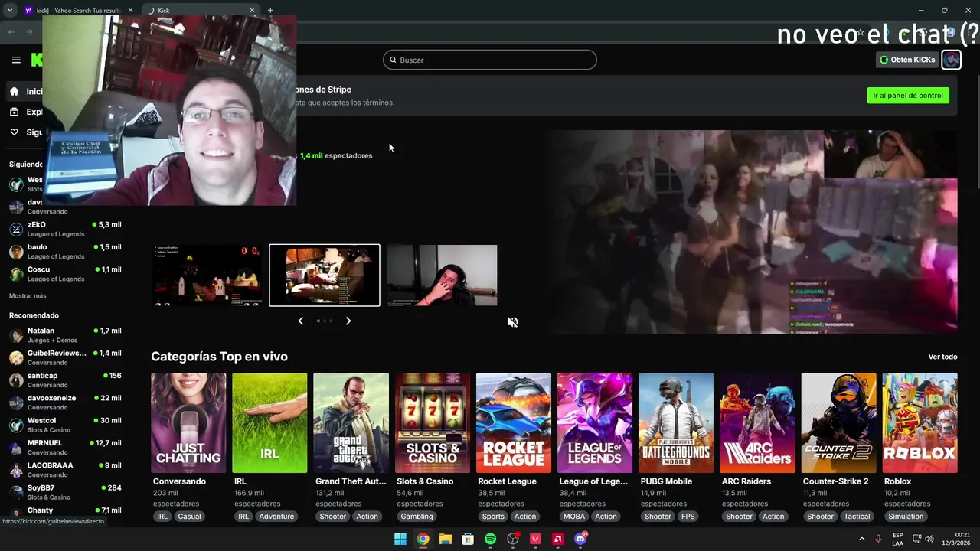The height and width of the screenshot is (551, 980).
Task: Open Chanty recommended channel
Action: tap(65, 513)
